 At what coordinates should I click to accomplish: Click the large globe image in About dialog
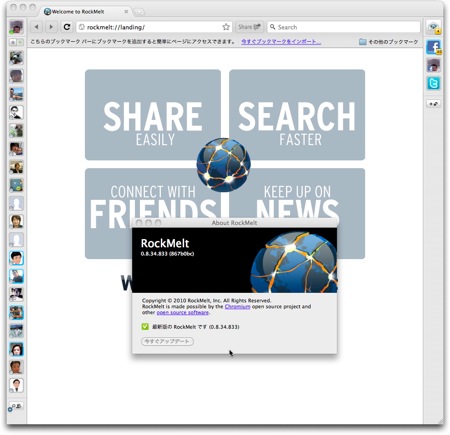[294, 262]
